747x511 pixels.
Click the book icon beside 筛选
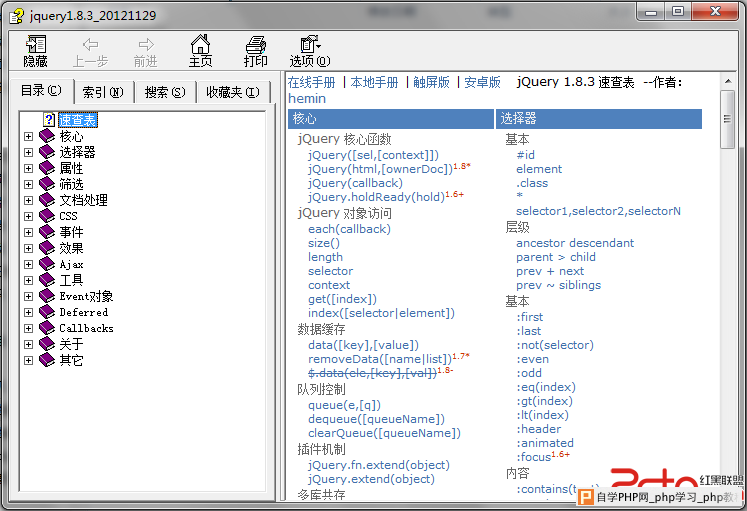coord(47,184)
